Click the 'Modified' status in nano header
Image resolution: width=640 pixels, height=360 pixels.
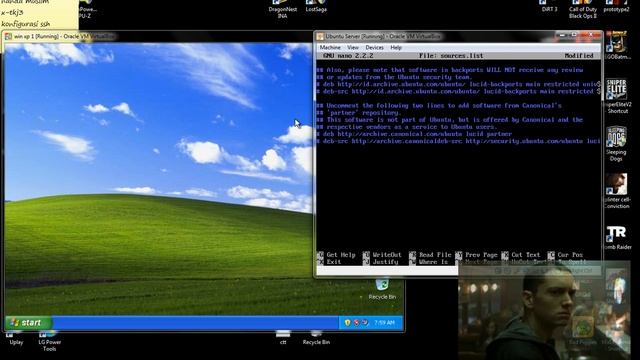tap(579, 56)
